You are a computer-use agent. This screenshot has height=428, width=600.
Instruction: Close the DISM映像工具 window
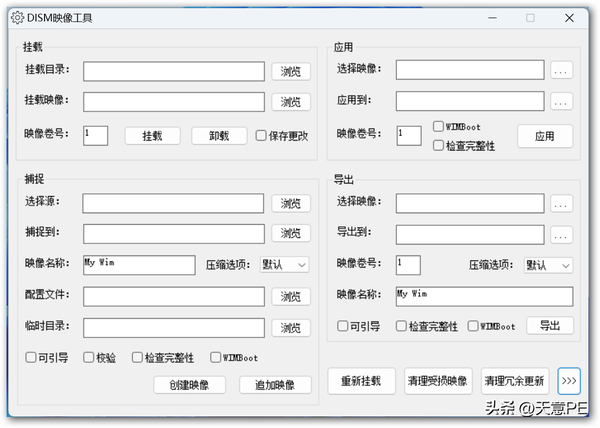click(x=569, y=18)
